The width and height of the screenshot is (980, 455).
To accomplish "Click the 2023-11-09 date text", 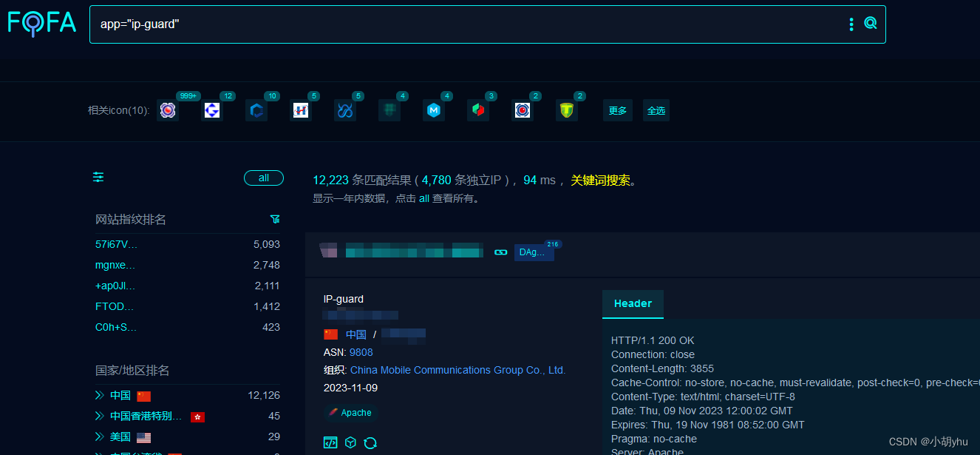I will point(350,388).
